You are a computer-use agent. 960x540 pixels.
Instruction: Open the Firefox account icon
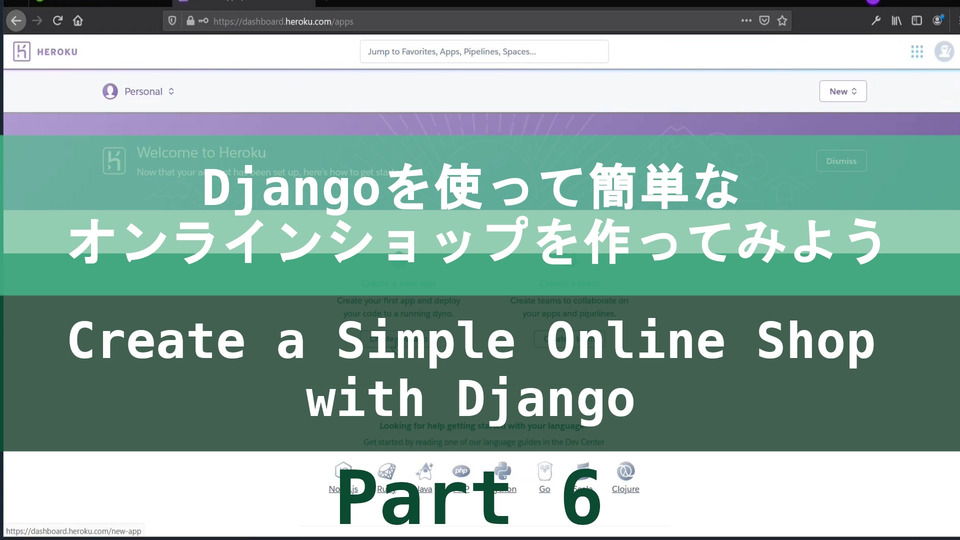pyautogui.click(x=937, y=21)
